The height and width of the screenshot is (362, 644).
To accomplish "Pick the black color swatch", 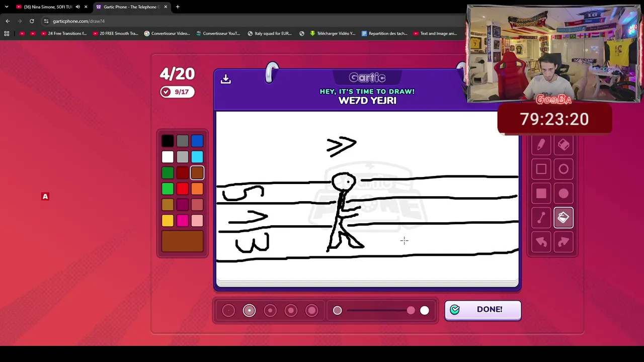I will [x=168, y=141].
